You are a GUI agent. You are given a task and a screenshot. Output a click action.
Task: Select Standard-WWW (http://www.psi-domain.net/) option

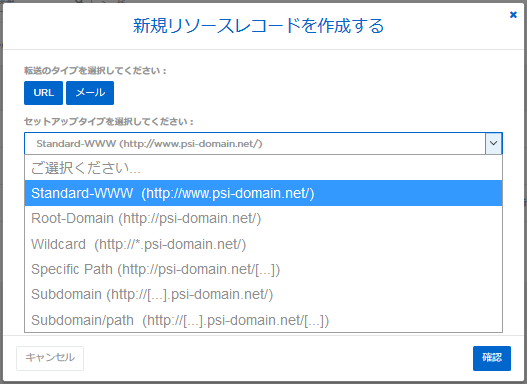(263, 193)
